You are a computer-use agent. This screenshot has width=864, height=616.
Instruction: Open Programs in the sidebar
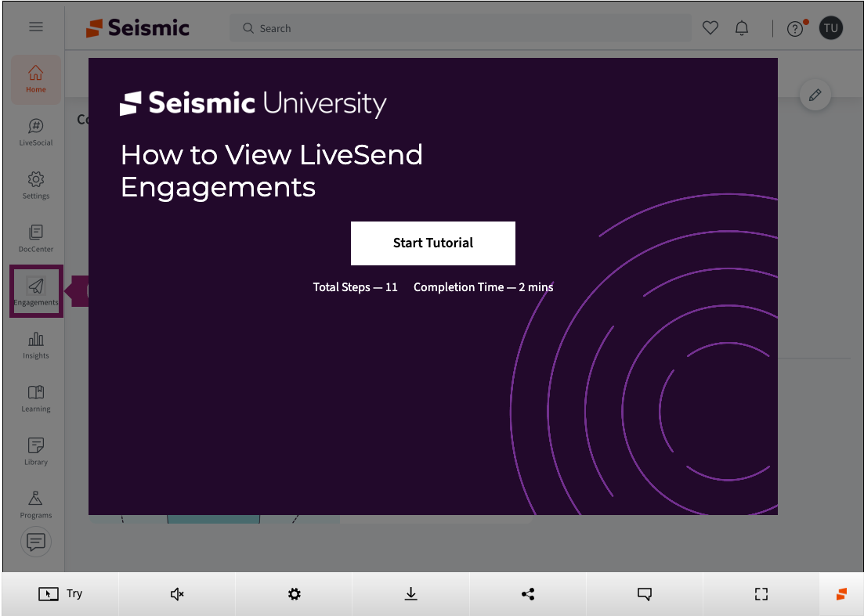(x=36, y=505)
